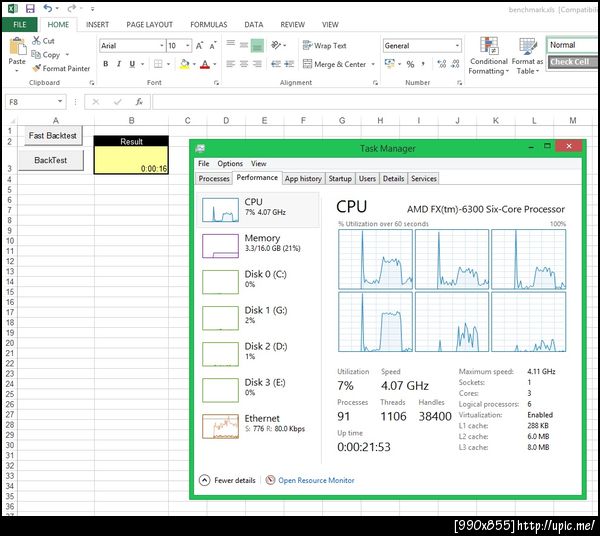This screenshot has height=536, width=600.
Task: Decrease font size with the small A
Action: 213,46
